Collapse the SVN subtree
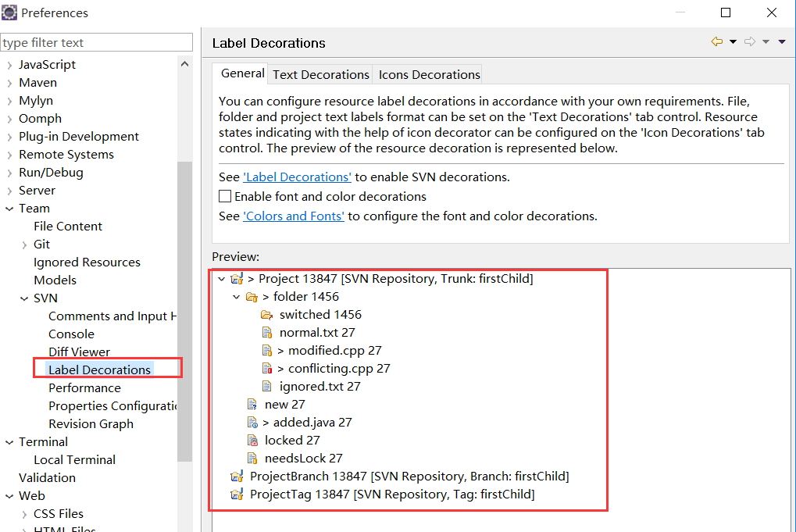This screenshot has height=532, width=796. pyautogui.click(x=24, y=298)
